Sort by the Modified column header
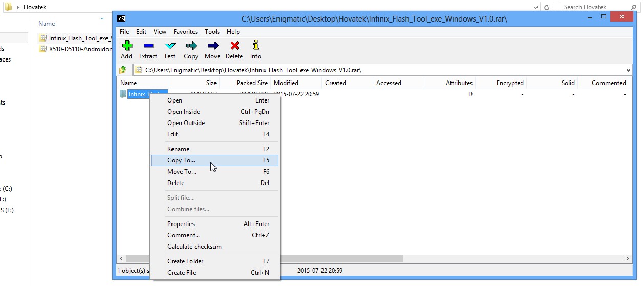This screenshot has width=644, height=286. (x=296, y=83)
